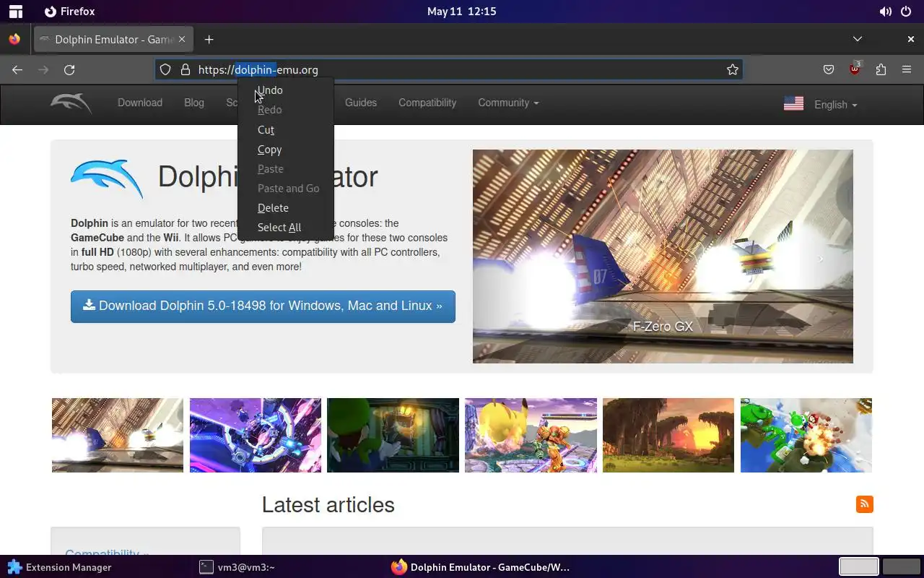Screen dimensions: 924x578
Task: Close the Firefox window with X
Action: (x=911, y=39)
